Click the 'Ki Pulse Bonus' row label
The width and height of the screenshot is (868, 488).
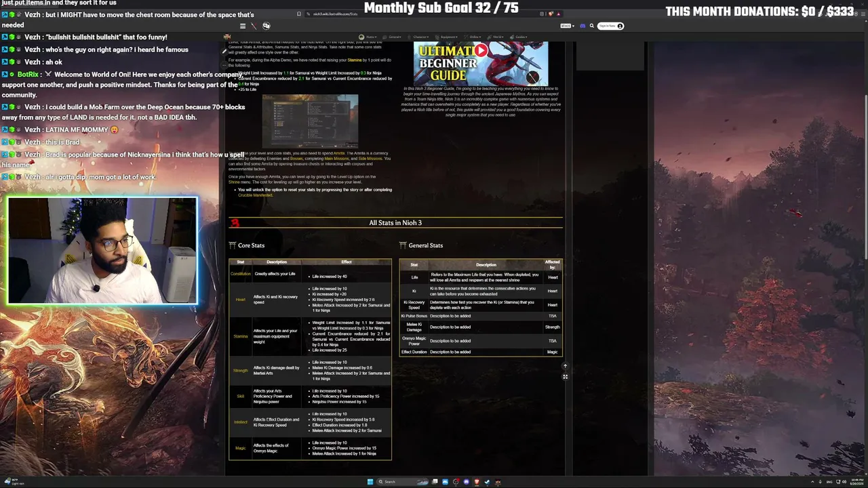[414, 316]
